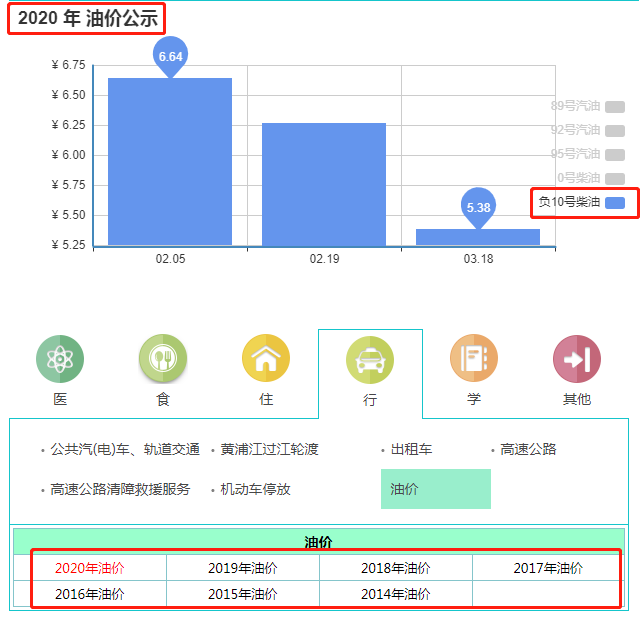Image resolution: width=644 pixels, height=617 pixels.
Task: Open 公共汽(电)车、轨道交通 link
Action: tap(125, 449)
